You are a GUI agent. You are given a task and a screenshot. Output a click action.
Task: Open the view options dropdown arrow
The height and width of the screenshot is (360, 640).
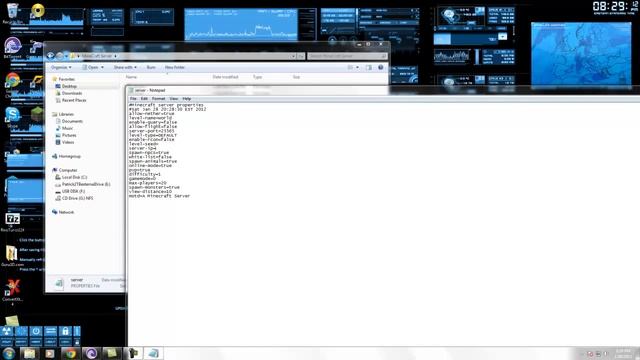358,67
